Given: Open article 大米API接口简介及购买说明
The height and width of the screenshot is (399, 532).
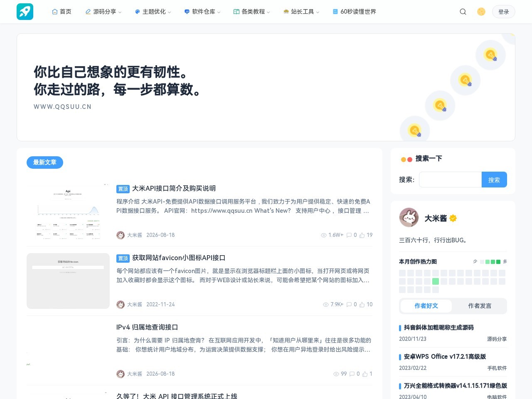Looking at the screenshot, I should pyautogui.click(x=174, y=188).
